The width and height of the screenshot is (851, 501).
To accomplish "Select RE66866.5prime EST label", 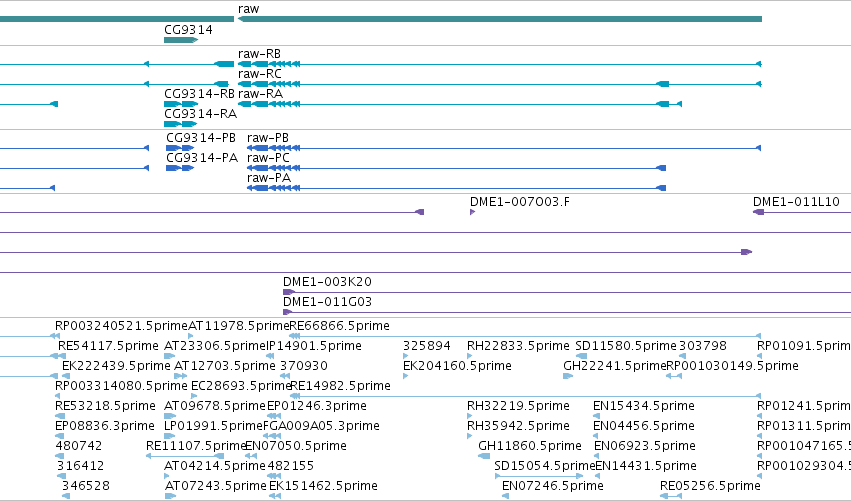I will [x=340, y=326].
